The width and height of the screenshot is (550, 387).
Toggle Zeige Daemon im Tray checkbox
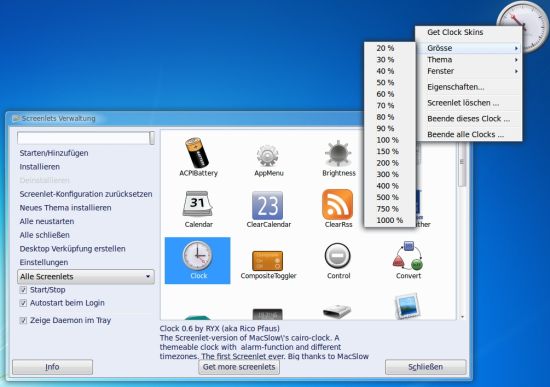click(x=23, y=320)
